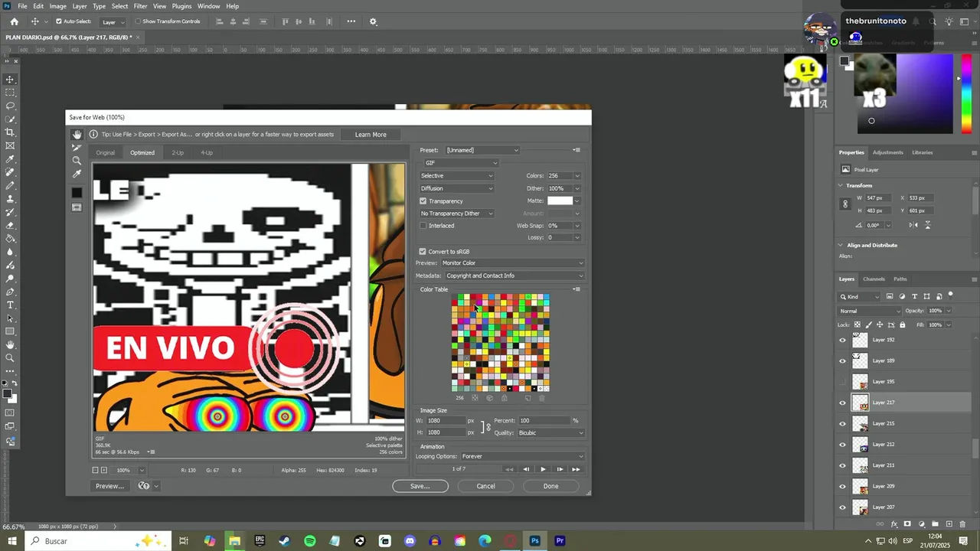Click the Save... button
Viewport: 980px width, 551px height.
[x=420, y=486]
